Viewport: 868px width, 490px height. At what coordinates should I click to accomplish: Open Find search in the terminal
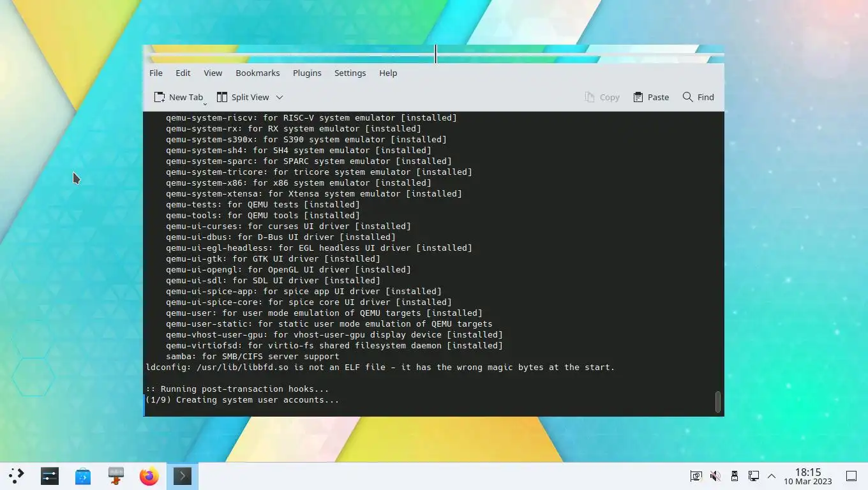pyautogui.click(x=698, y=97)
